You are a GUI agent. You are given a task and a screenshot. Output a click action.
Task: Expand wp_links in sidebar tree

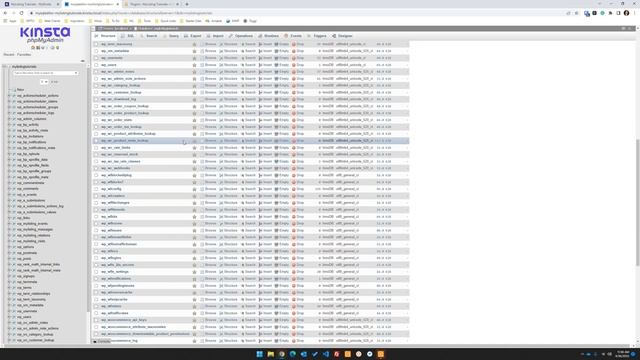point(9,218)
